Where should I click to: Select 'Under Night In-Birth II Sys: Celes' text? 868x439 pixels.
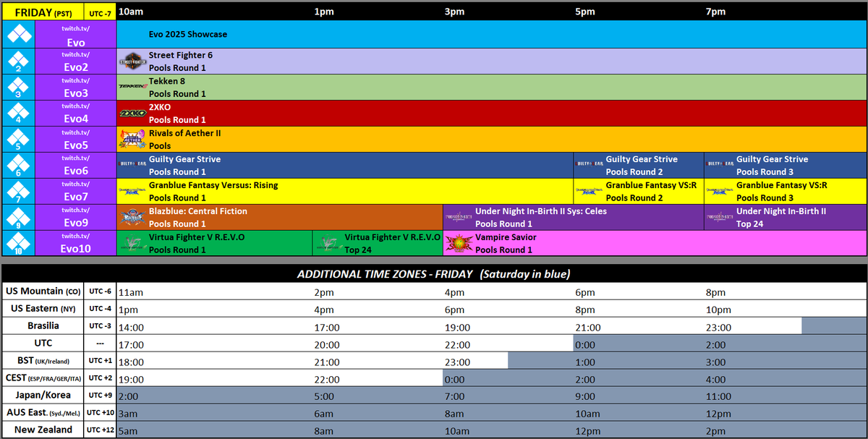541,212
